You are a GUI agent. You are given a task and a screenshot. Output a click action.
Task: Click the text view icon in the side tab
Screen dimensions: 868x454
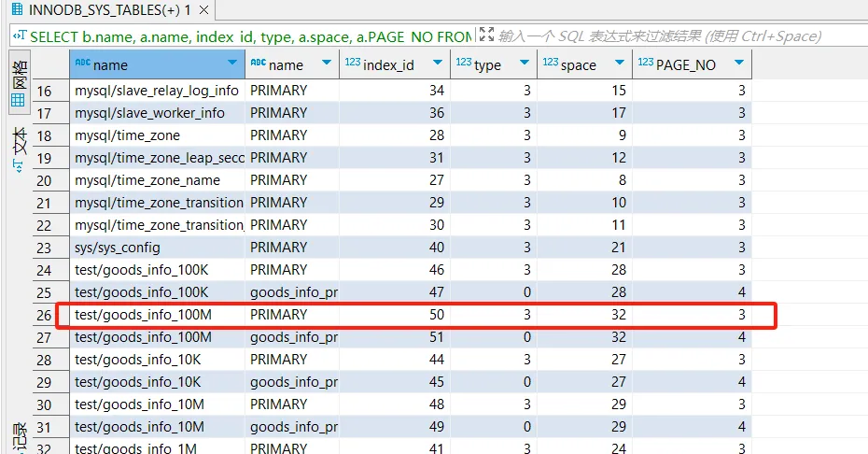(x=19, y=165)
